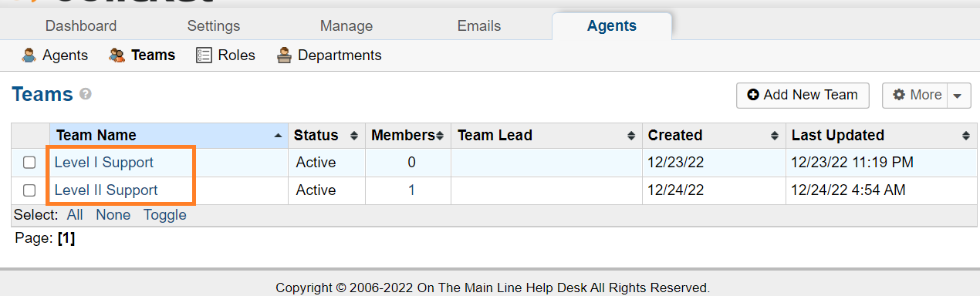Open members count 1 for Level II
Image resolution: width=980 pixels, height=296 pixels.
[x=411, y=190]
